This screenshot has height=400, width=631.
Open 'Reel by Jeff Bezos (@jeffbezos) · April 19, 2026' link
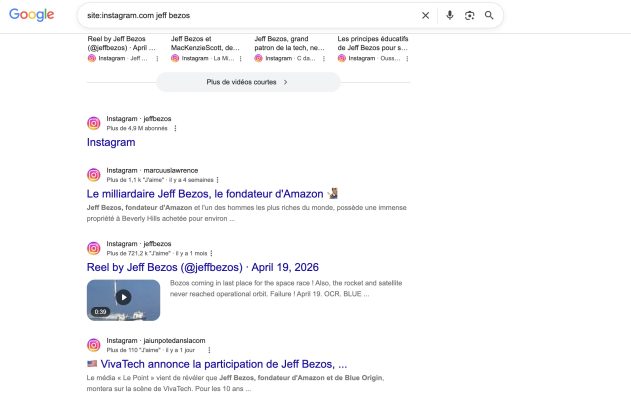[x=203, y=267]
